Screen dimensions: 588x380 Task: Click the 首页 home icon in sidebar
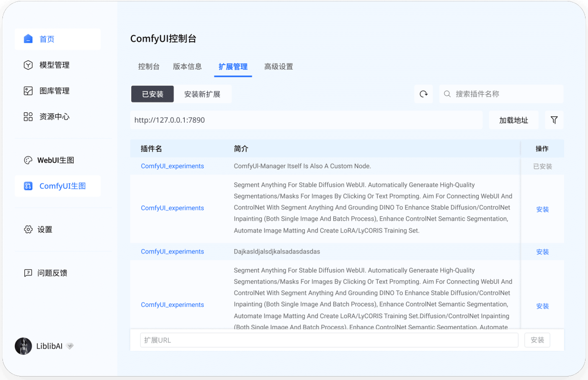point(28,39)
